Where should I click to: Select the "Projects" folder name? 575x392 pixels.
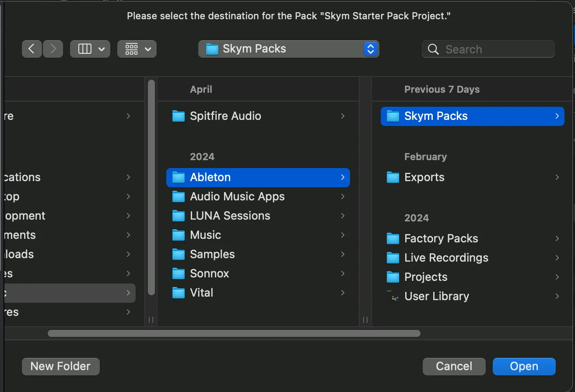click(426, 277)
